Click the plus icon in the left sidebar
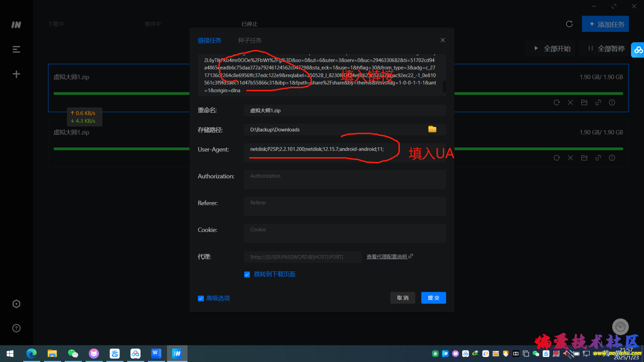 [16, 74]
